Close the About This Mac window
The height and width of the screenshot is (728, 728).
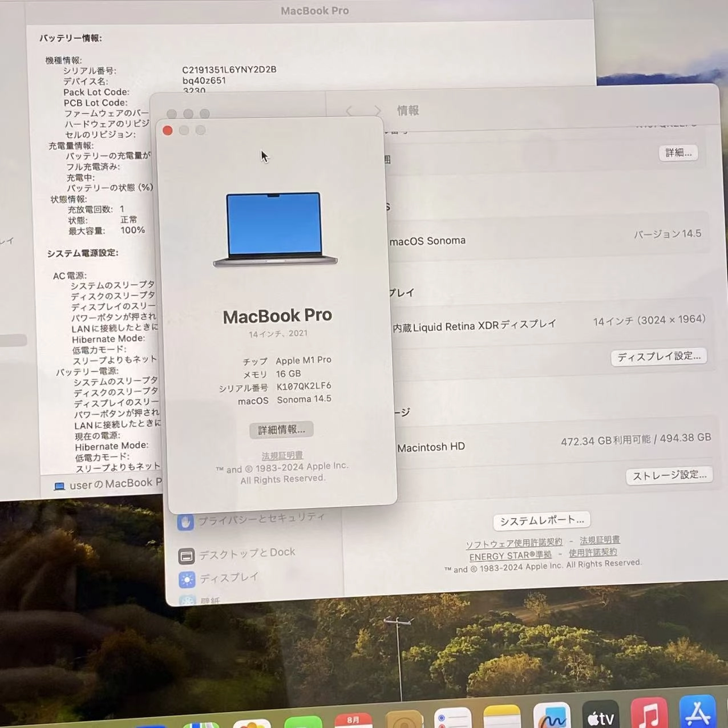168,131
